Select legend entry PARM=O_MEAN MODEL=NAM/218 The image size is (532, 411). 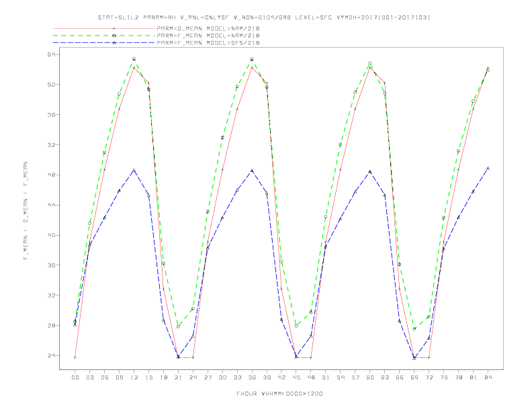[208, 28]
